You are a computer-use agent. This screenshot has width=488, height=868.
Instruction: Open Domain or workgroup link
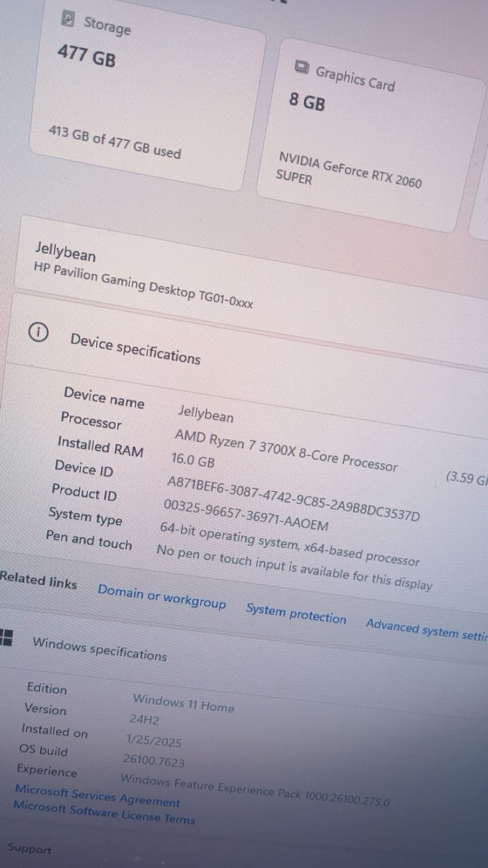(x=162, y=596)
